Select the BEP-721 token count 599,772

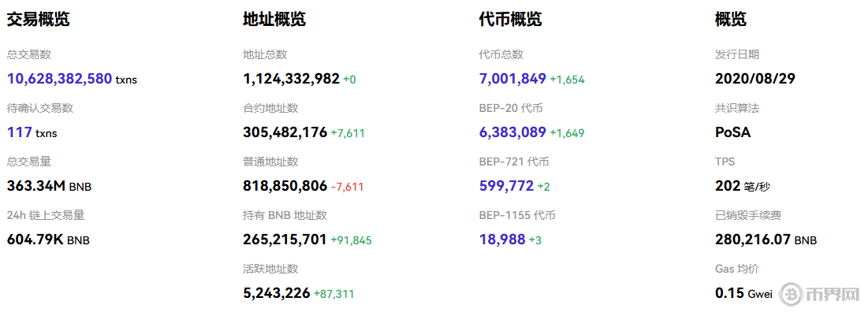[506, 186]
